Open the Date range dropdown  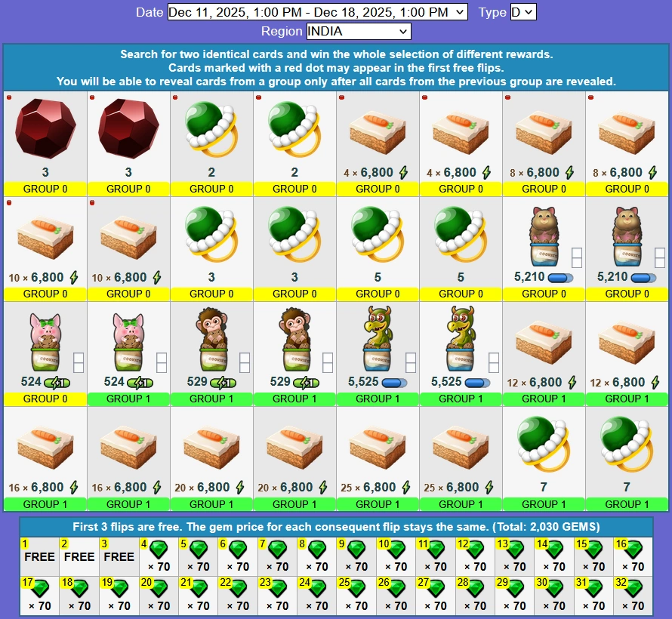point(317,12)
